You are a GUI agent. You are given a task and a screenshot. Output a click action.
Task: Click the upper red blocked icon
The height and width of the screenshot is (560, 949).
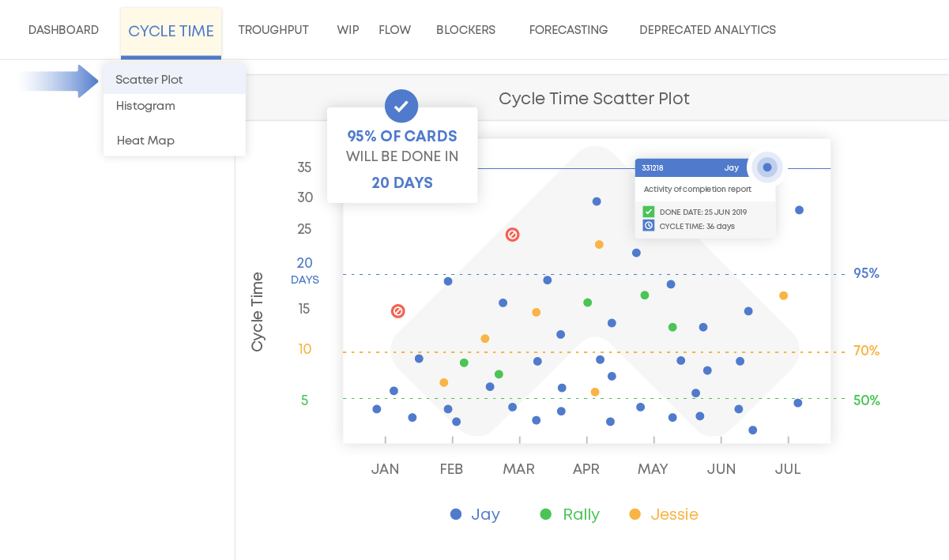click(512, 235)
